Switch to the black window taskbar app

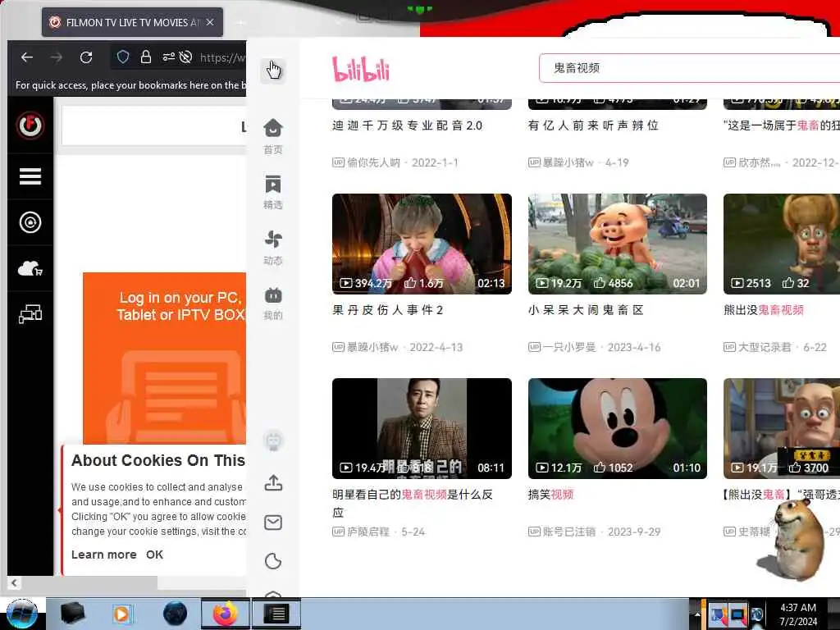(x=276, y=614)
